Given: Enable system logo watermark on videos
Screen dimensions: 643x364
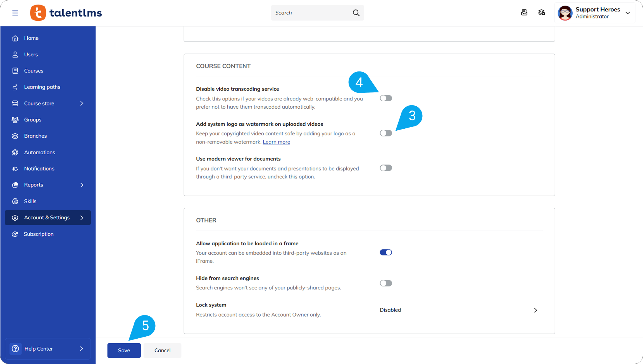Looking at the screenshot, I should (386, 133).
